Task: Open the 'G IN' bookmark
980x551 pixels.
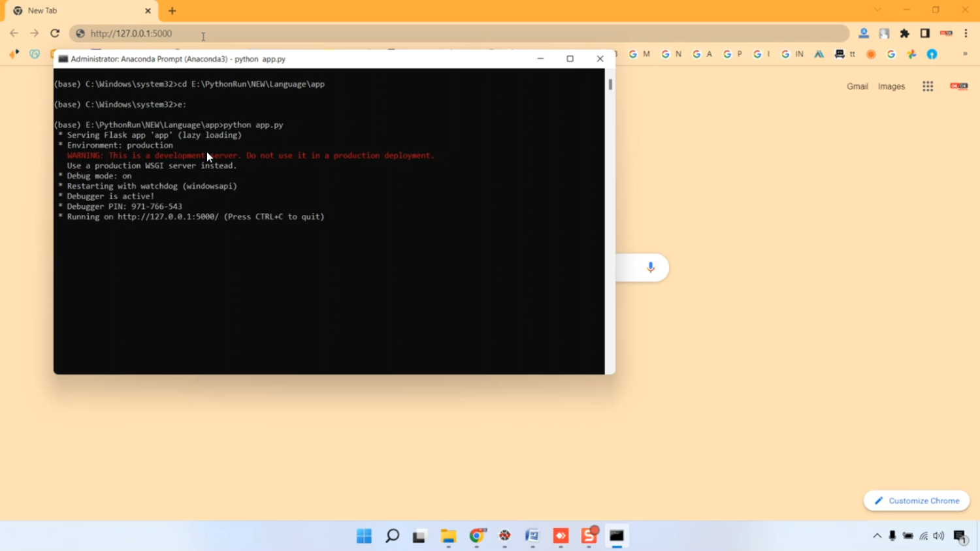Action: (792, 54)
